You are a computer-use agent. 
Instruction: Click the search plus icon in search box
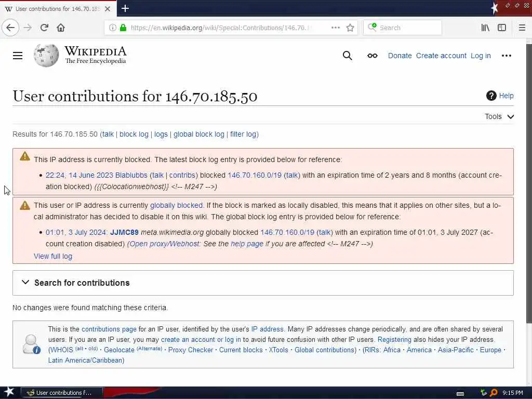pos(372,27)
